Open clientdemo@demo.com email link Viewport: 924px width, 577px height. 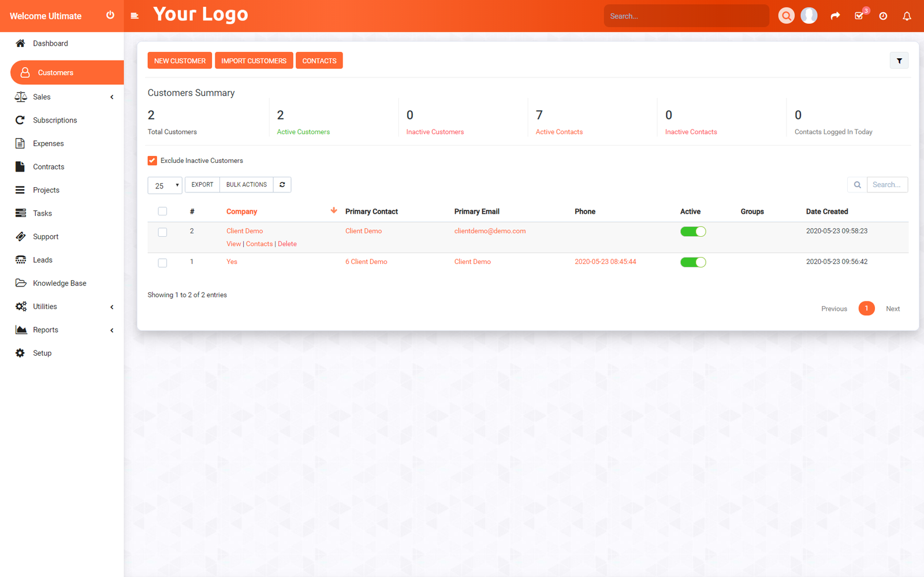(490, 230)
